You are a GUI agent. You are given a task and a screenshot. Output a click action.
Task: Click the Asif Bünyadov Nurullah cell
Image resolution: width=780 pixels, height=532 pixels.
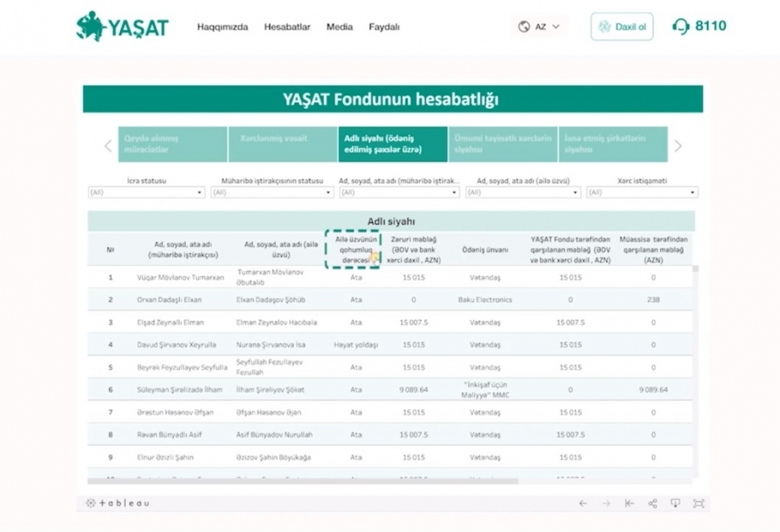(274, 435)
